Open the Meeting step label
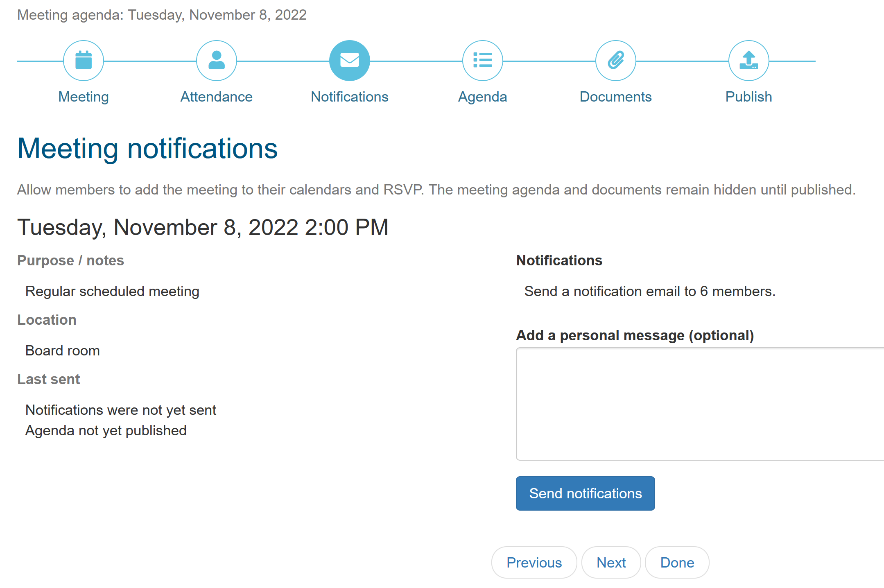The image size is (884, 588). pyautogui.click(x=84, y=97)
